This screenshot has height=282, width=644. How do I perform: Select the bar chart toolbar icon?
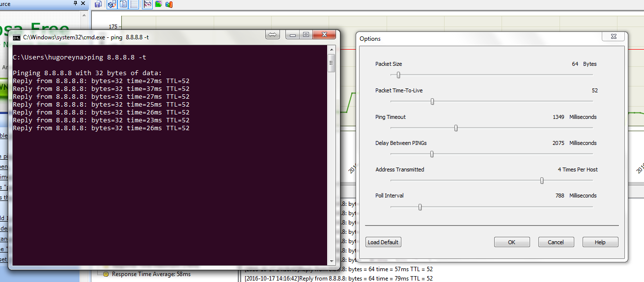169,4
